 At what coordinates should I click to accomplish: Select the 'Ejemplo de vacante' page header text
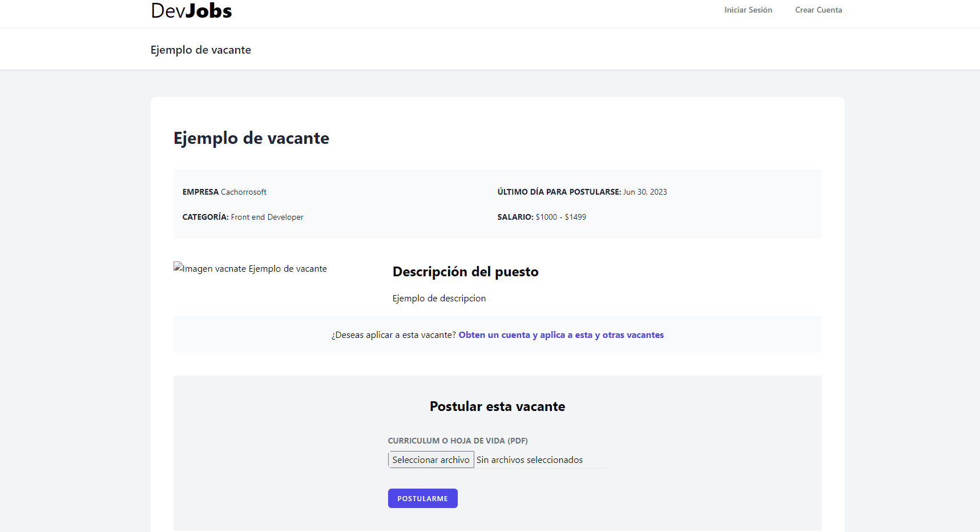[201, 50]
